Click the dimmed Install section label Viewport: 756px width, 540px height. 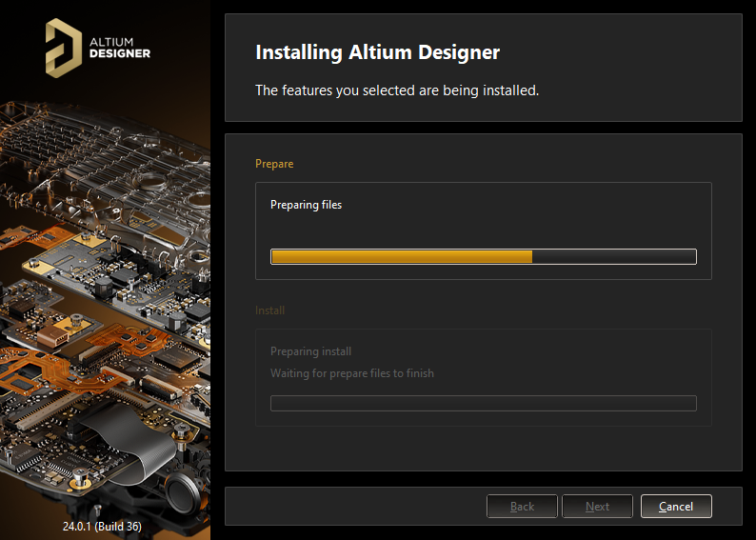pos(269,310)
